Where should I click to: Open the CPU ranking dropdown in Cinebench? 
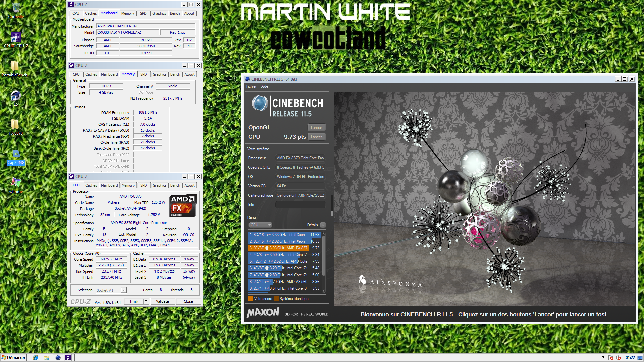260,225
